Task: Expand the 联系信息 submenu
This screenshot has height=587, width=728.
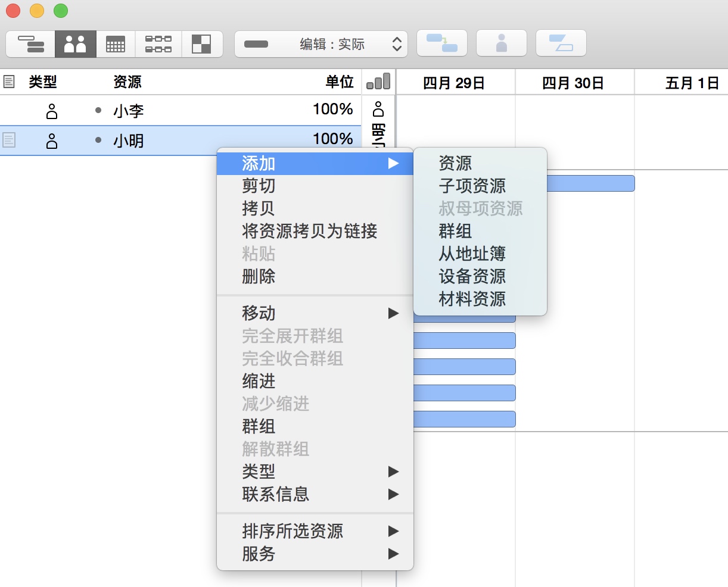Action: [315, 494]
